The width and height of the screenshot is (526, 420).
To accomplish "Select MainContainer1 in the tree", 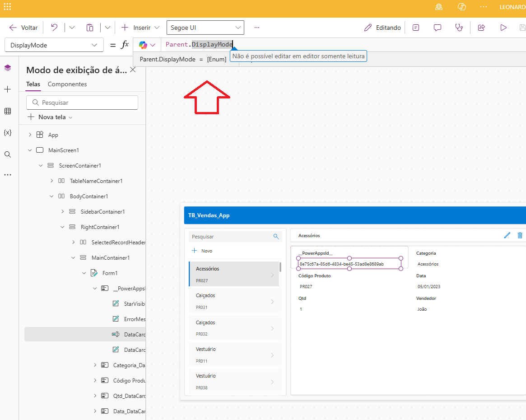I will click(110, 257).
